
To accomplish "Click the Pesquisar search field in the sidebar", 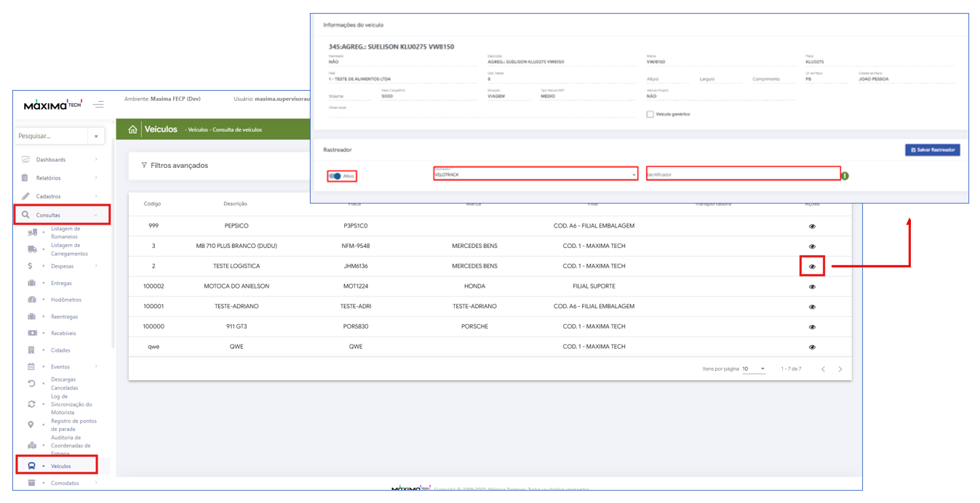I will (x=51, y=136).
